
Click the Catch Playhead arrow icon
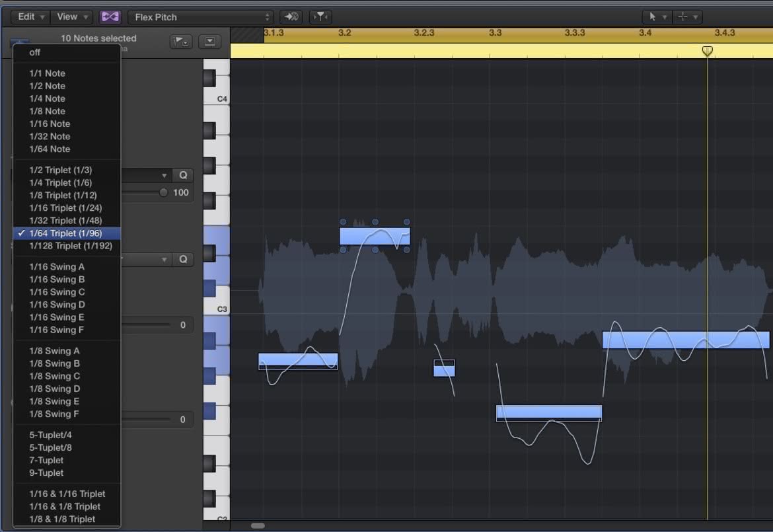click(x=291, y=17)
